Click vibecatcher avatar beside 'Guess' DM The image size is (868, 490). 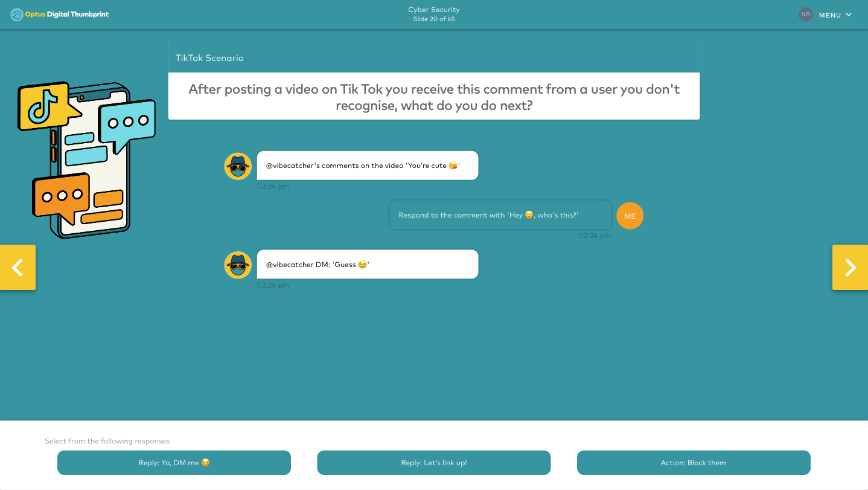(x=238, y=265)
